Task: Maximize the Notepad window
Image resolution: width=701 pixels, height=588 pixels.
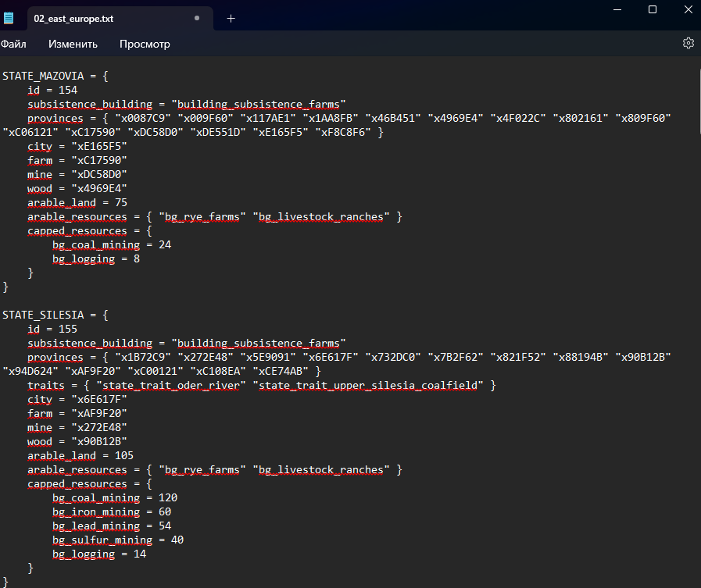Action: click(x=653, y=9)
